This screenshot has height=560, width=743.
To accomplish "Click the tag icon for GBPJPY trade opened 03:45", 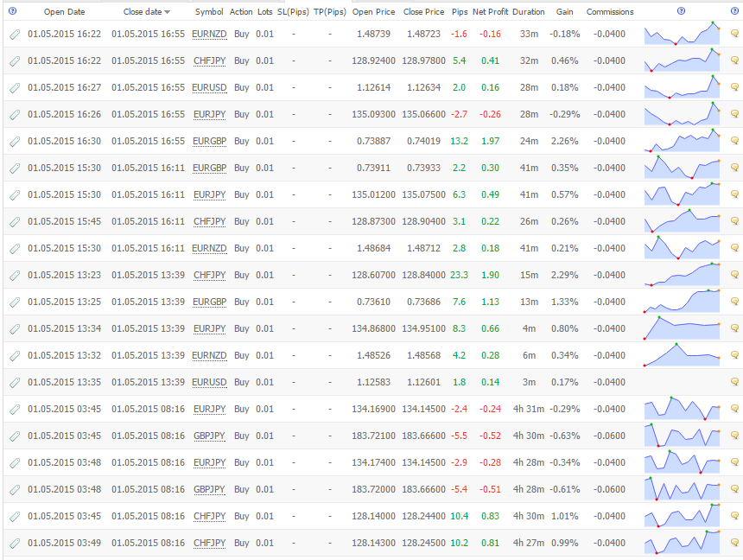I will pyautogui.click(x=15, y=436).
